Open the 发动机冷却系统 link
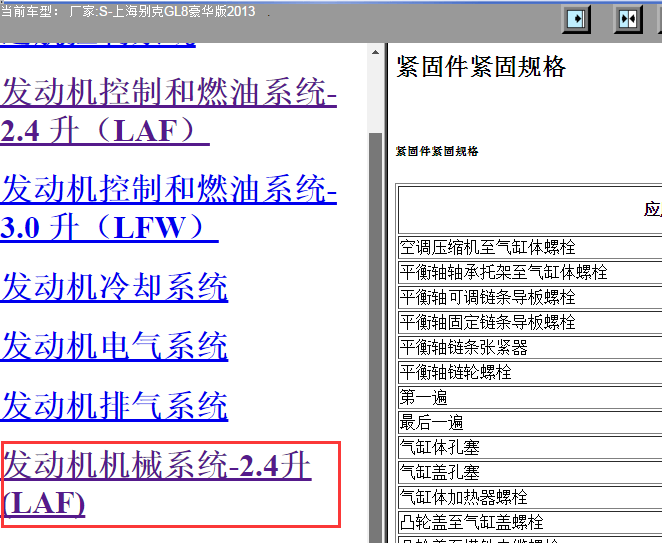Screen dimensions: 662x543 [114, 287]
